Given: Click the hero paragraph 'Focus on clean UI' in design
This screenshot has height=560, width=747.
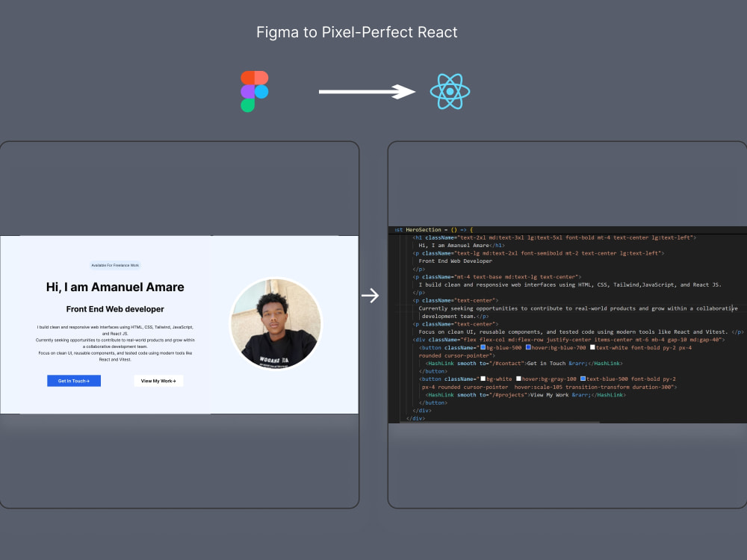Looking at the screenshot, I should click(x=115, y=356).
